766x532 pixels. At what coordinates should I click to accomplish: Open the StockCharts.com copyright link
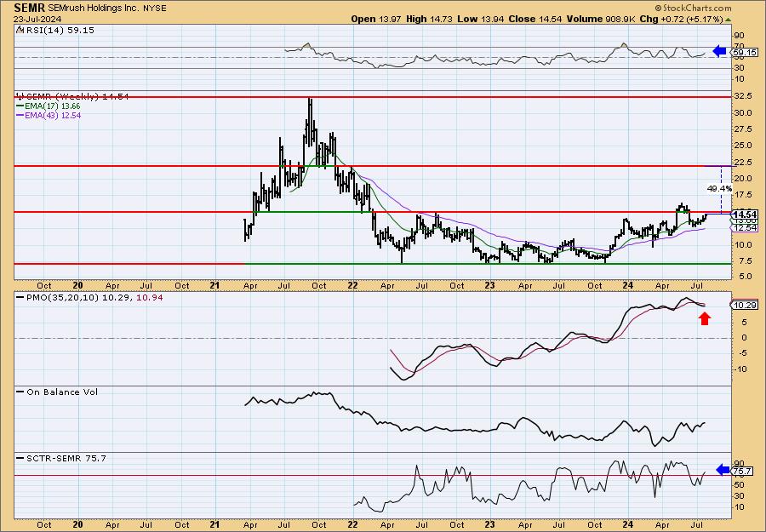[x=693, y=8]
